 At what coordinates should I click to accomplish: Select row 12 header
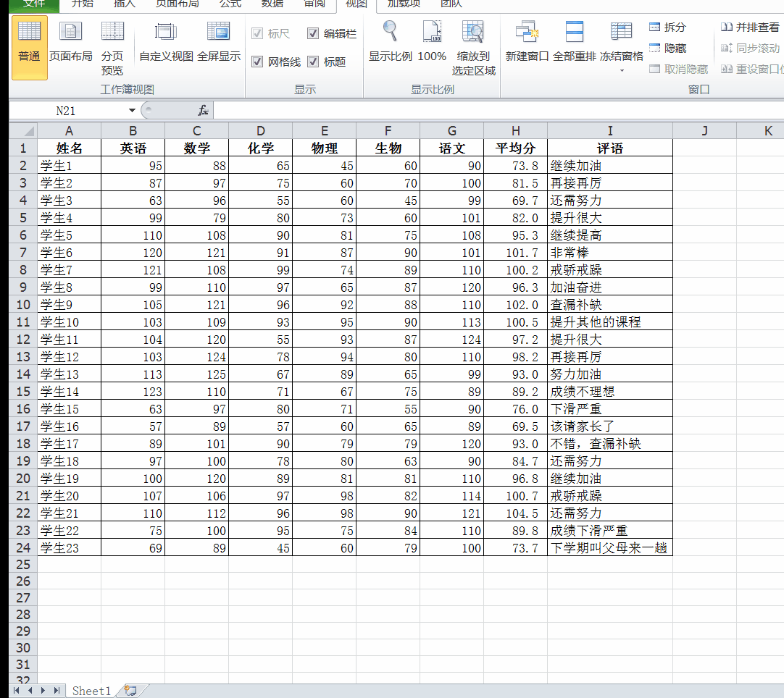[23, 340]
